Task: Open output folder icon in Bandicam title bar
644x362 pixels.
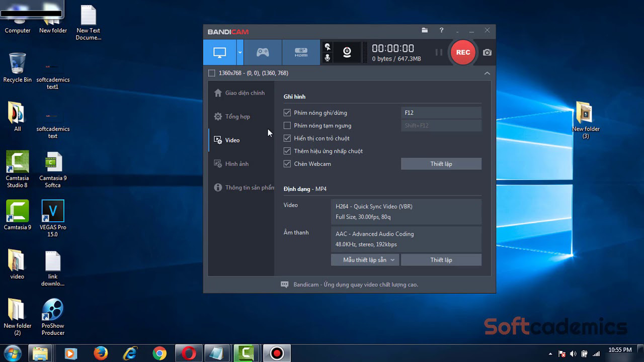Action: (x=425, y=31)
